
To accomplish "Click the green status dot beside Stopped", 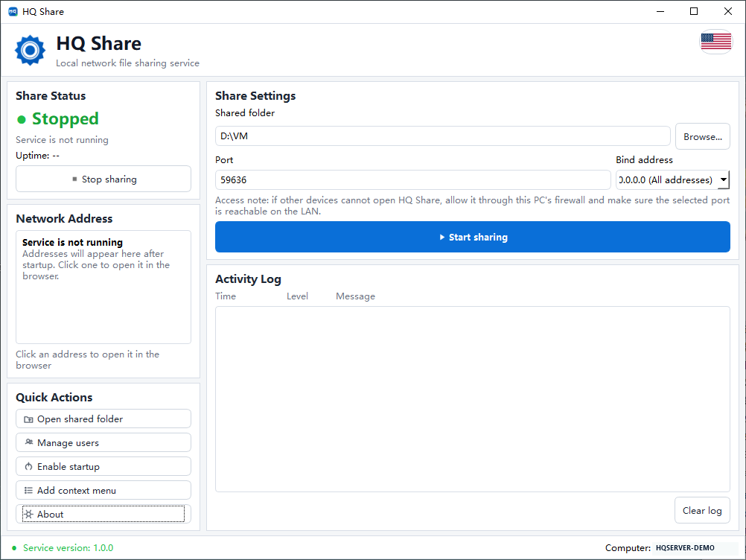I will [x=22, y=119].
